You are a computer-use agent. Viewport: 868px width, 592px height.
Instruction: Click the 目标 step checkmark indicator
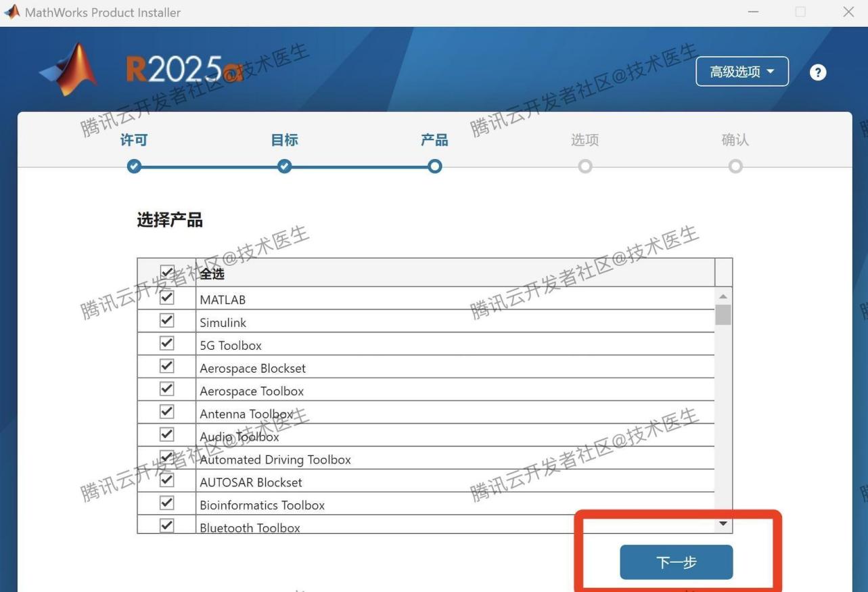click(x=284, y=166)
